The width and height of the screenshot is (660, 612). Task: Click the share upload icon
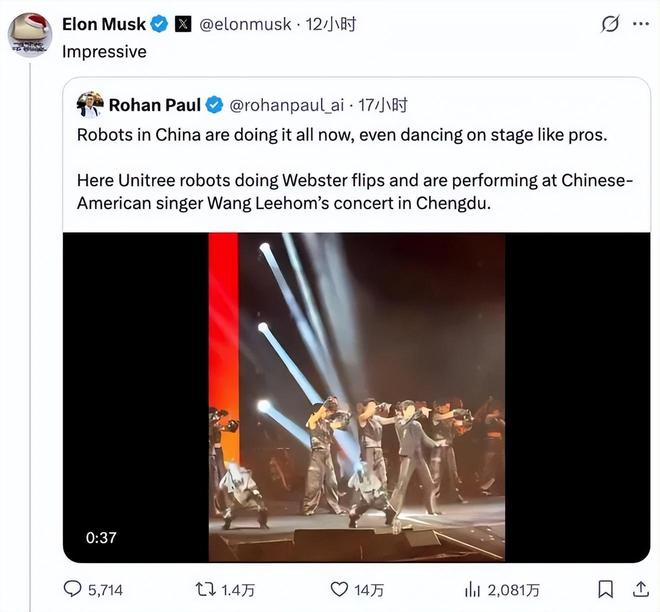point(641,590)
